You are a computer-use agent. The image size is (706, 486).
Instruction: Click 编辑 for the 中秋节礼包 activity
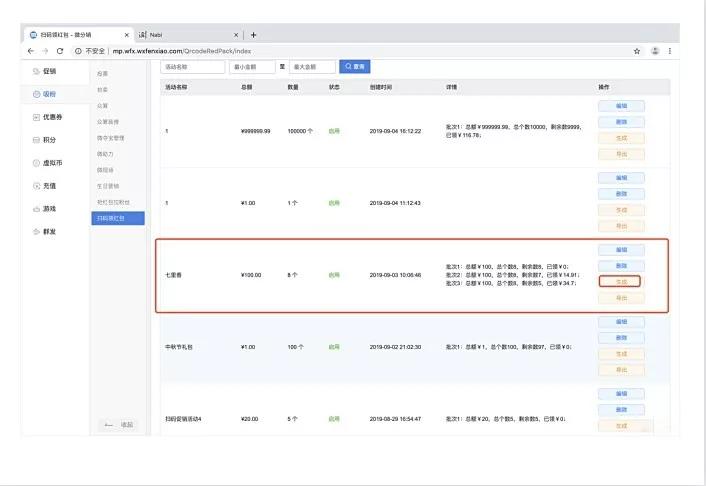(x=621, y=322)
